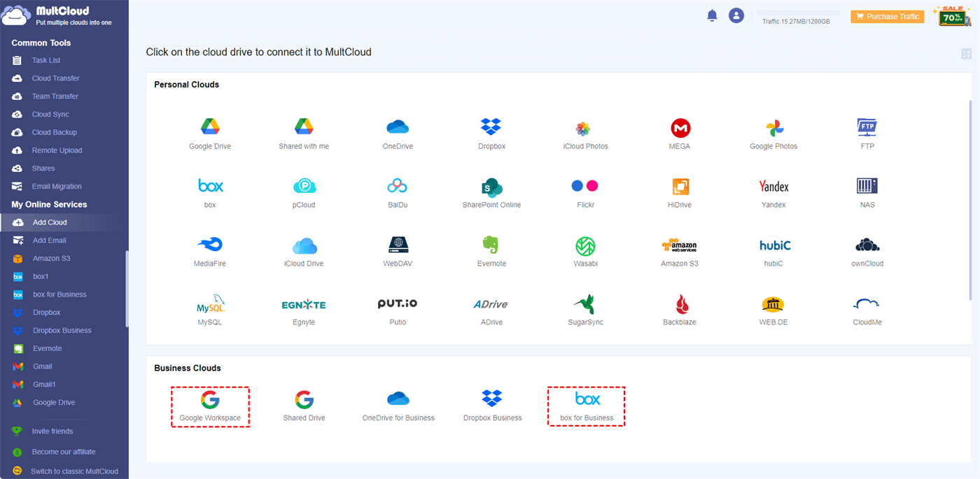Viewport: 980px width, 479px height.
Task: Switch the cloud list layout view
Action: (x=967, y=55)
